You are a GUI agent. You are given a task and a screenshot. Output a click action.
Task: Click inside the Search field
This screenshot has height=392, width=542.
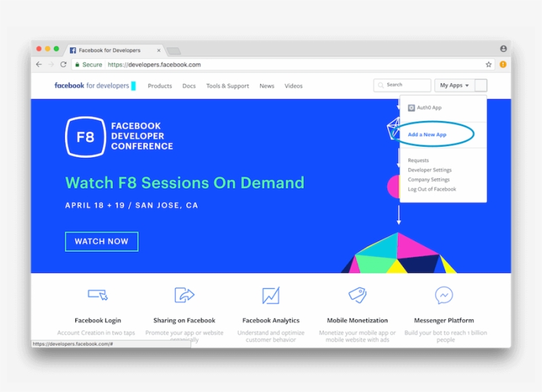tap(402, 85)
